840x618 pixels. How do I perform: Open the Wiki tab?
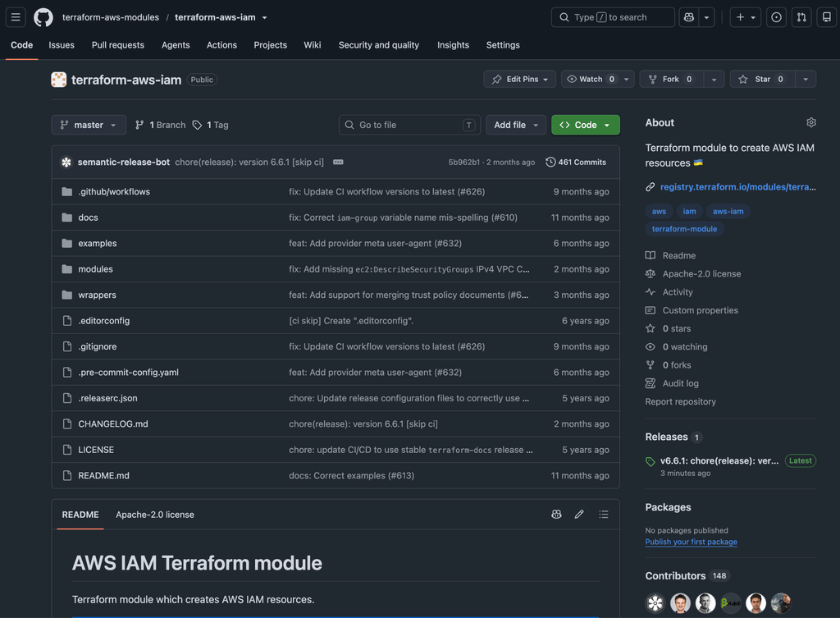tap(313, 45)
